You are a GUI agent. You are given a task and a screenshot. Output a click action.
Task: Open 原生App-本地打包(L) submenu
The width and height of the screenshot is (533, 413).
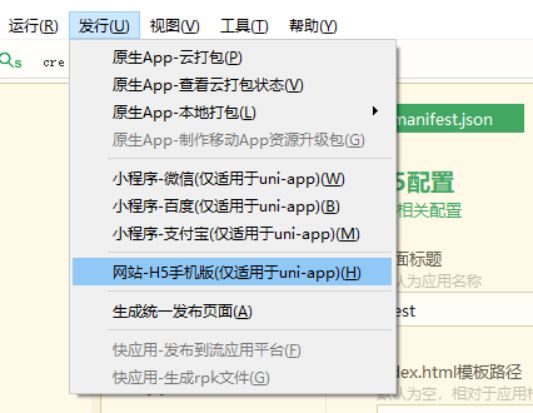[232, 112]
